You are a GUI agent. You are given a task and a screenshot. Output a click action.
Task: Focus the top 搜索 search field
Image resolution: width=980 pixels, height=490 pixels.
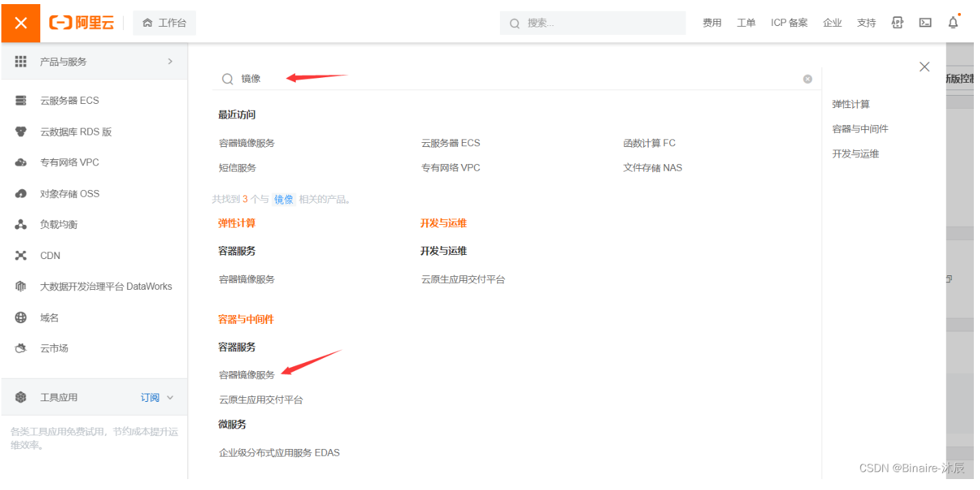click(x=593, y=23)
